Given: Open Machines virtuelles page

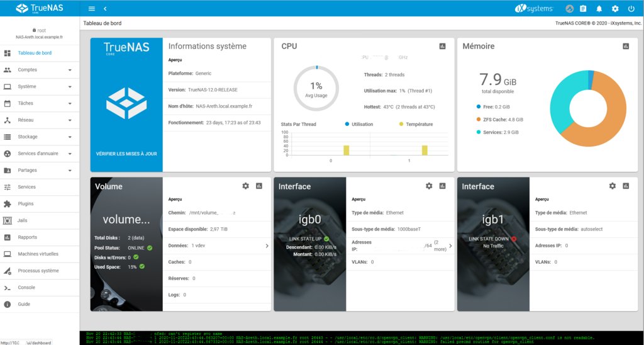Looking at the screenshot, I should (x=38, y=254).
